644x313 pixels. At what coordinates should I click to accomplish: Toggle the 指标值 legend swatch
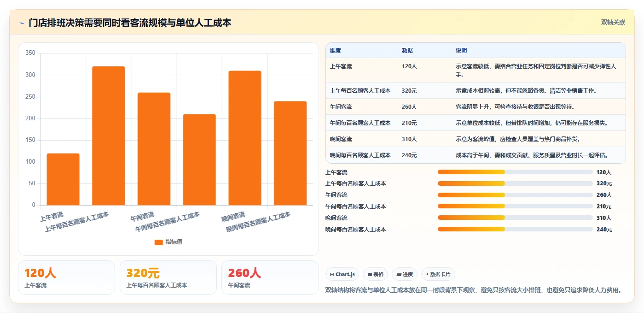coord(159,242)
